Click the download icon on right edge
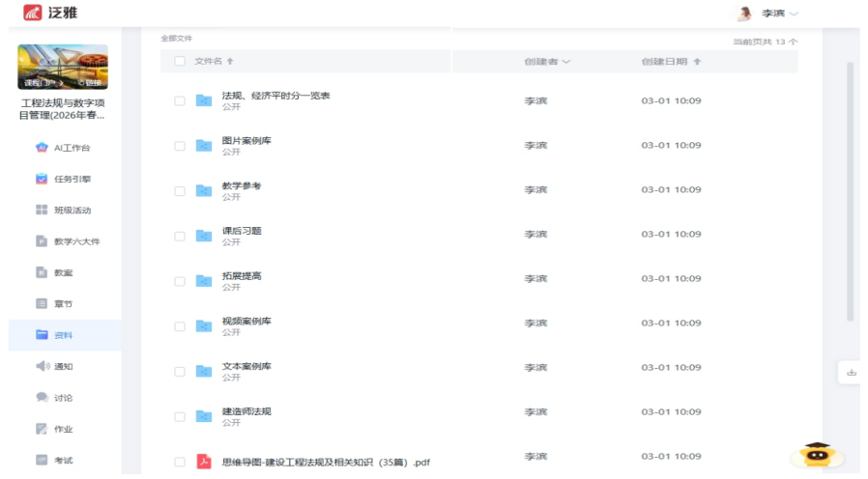Viewport: 868px width, 479px height. point(851,372)
